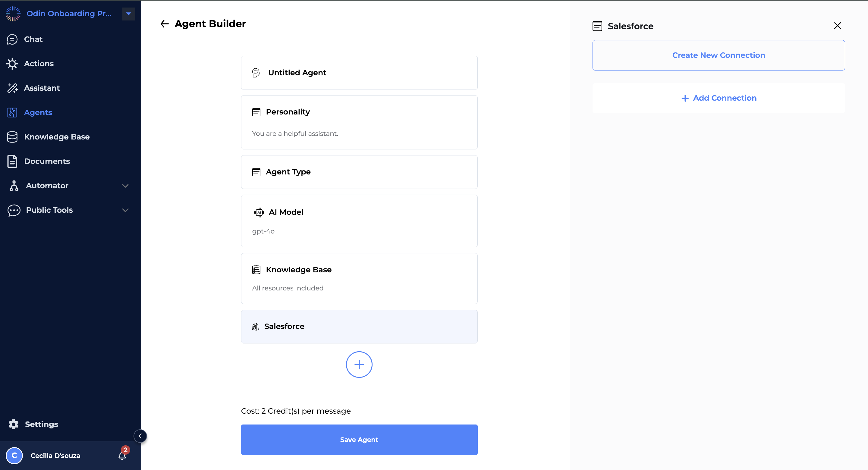The image size is (868, 470).
Task: Click the Personality section to edit
Action: pos(359,122)
